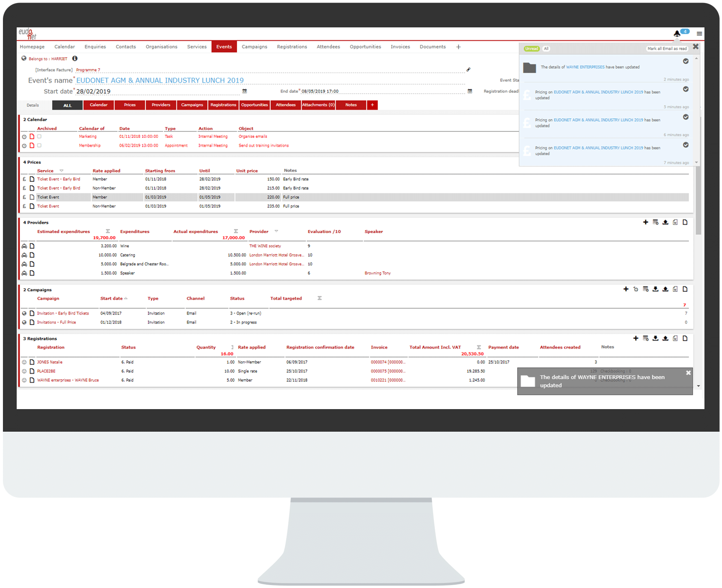This screenshot has width=722, height=588.
Task: Tick the Archived checkbox in the Membership row
Action: coord(39,146)
